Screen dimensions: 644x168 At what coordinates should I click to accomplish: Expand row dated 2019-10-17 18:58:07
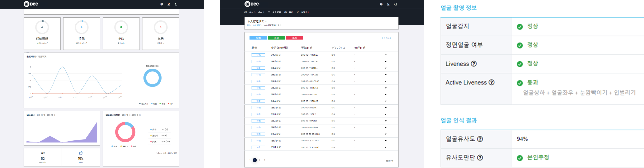click(x=386, y=55)
